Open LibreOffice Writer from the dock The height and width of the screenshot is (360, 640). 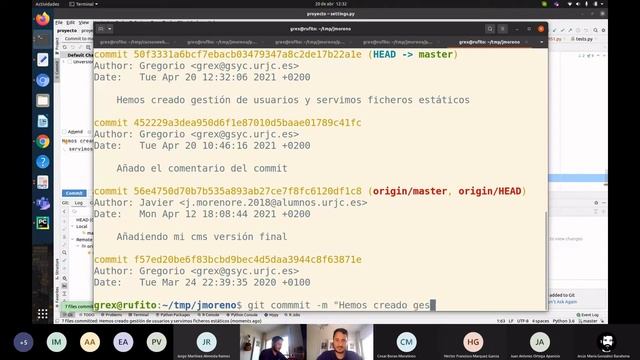click(43, 121)
